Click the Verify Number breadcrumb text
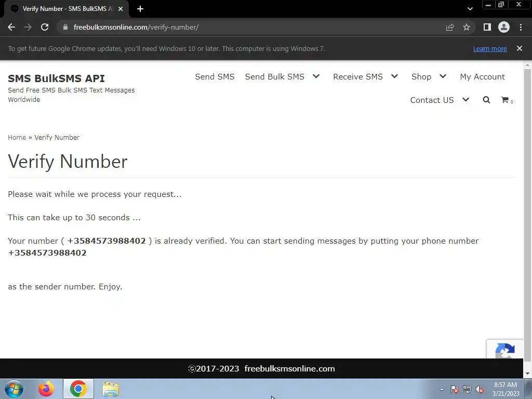 click(x=57, y=137)
